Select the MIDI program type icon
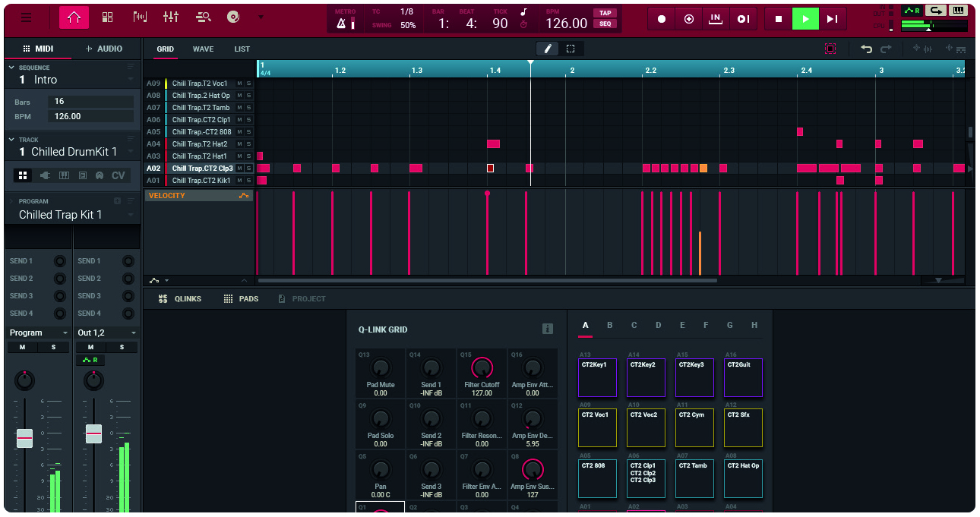 [x=82, y=175]
